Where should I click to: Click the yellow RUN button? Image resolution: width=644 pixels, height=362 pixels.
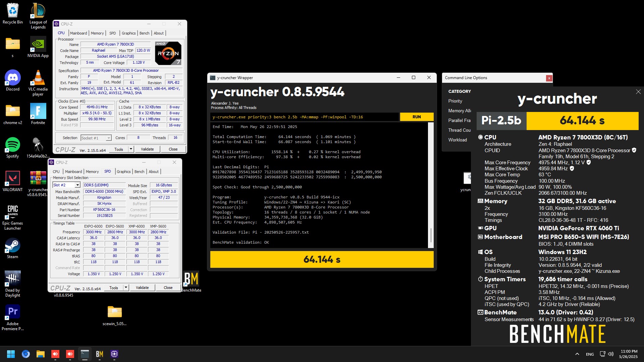pyautogui.click(x=417, y=117)
